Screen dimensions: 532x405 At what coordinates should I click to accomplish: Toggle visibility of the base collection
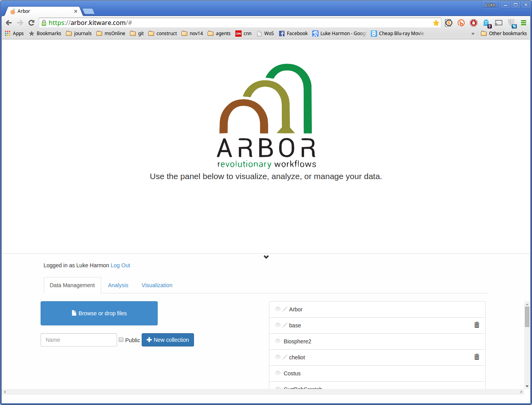[x=278, y=325]
